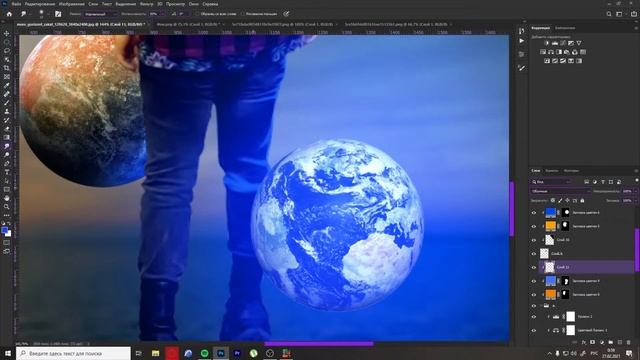Viewport: 640px width, 360px height.
Task: Click the delete layer trash icon
Action: click(x=629, y=342)
